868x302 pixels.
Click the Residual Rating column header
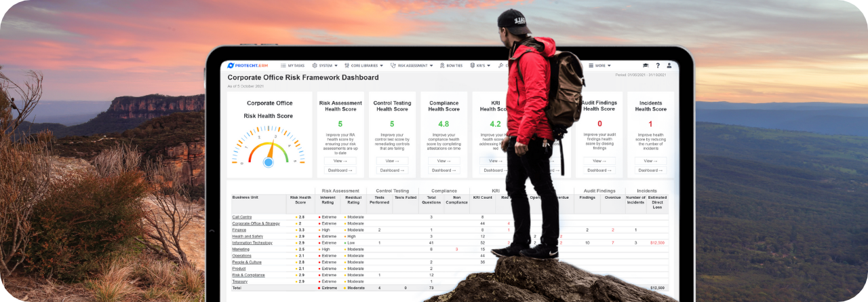(353, 200)
